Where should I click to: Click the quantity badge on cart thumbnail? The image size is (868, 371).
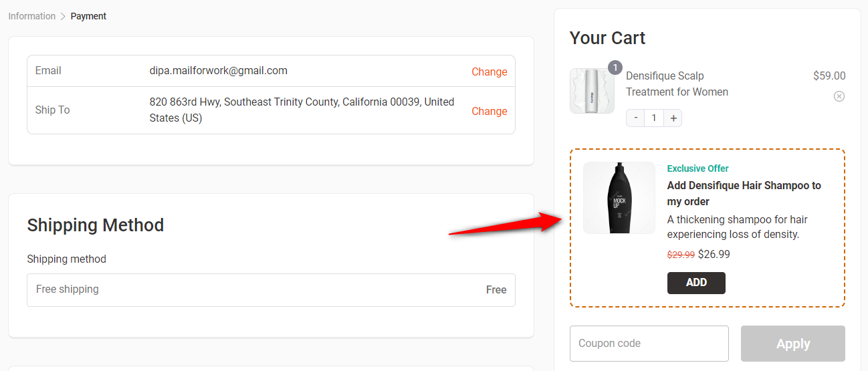[615, 68]
